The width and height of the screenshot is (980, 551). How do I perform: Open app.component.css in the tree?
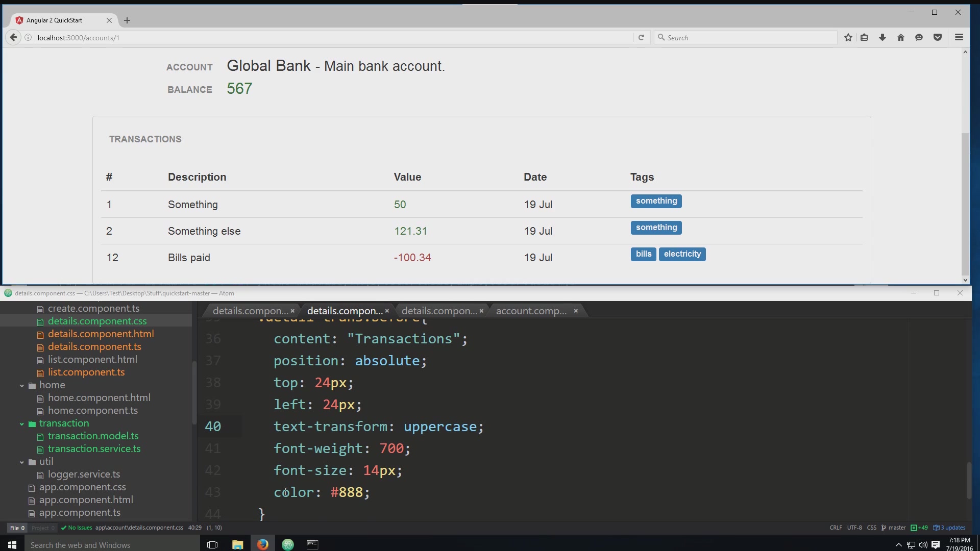(x=82, y=487)
